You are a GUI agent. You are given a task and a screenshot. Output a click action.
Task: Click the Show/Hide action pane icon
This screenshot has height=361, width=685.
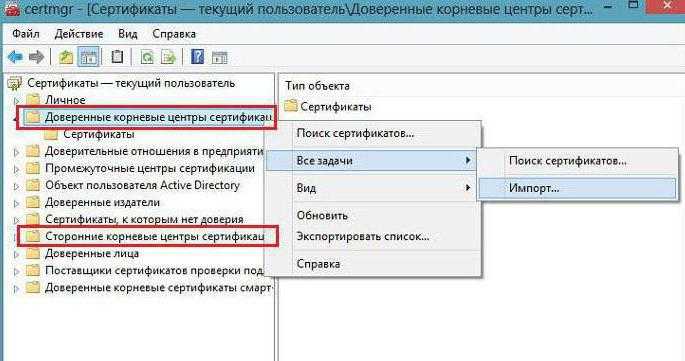pyautogui.click(x=219, y=57)
